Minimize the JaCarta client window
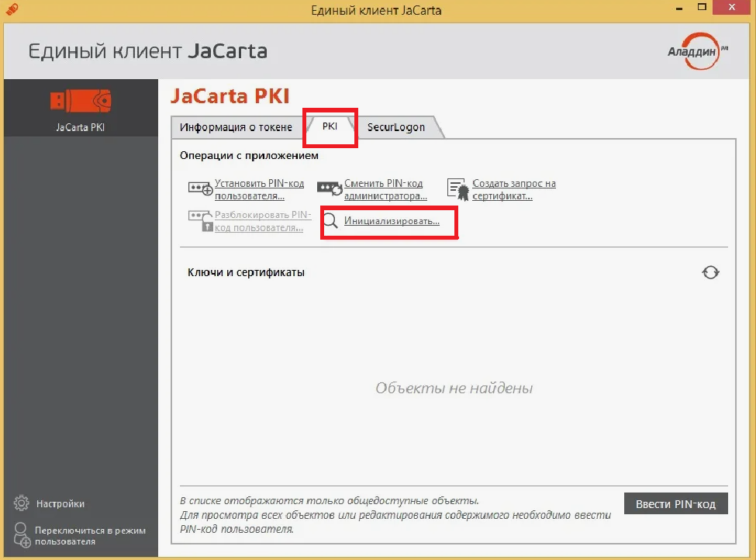 679,8
